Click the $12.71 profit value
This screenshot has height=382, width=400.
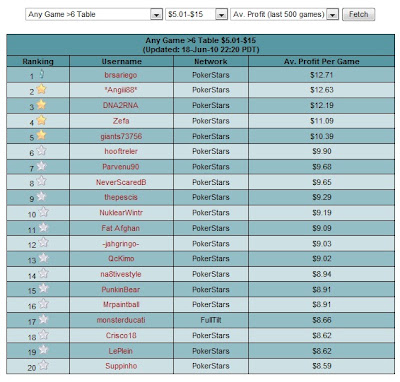(322, 75)
